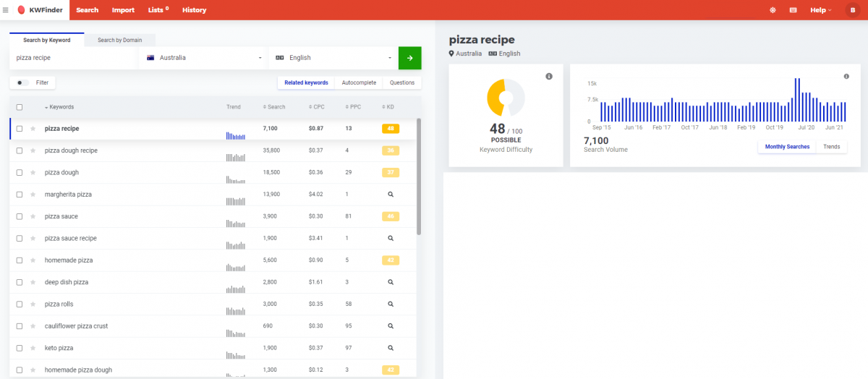Star the pizza rolls keyword
The image size is (868, 379).
click(33, 304)
